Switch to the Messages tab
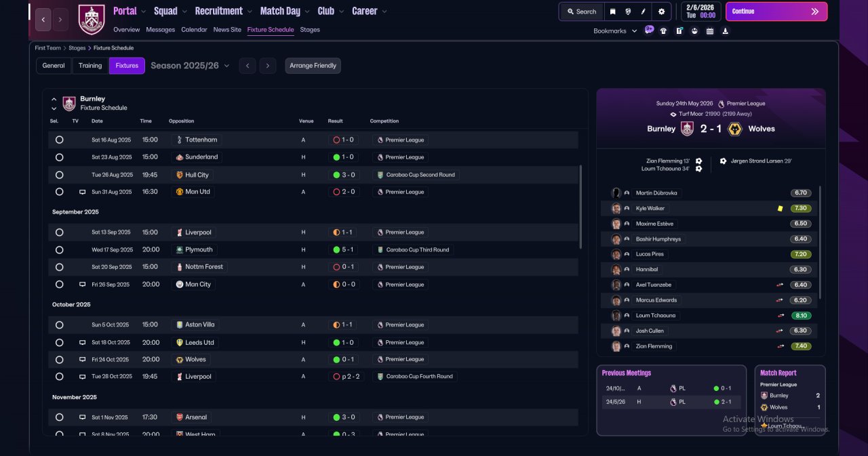Viewport: 868px width, 456px height. 160,30
